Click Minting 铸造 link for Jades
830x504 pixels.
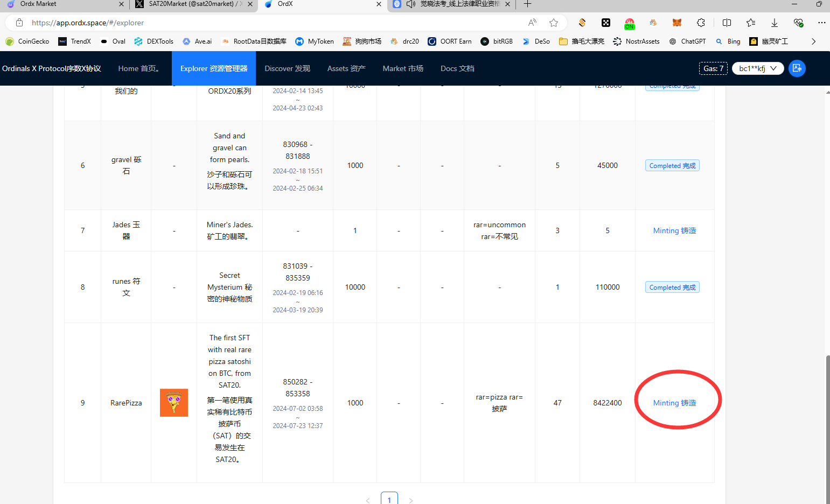tap(674, 230)
